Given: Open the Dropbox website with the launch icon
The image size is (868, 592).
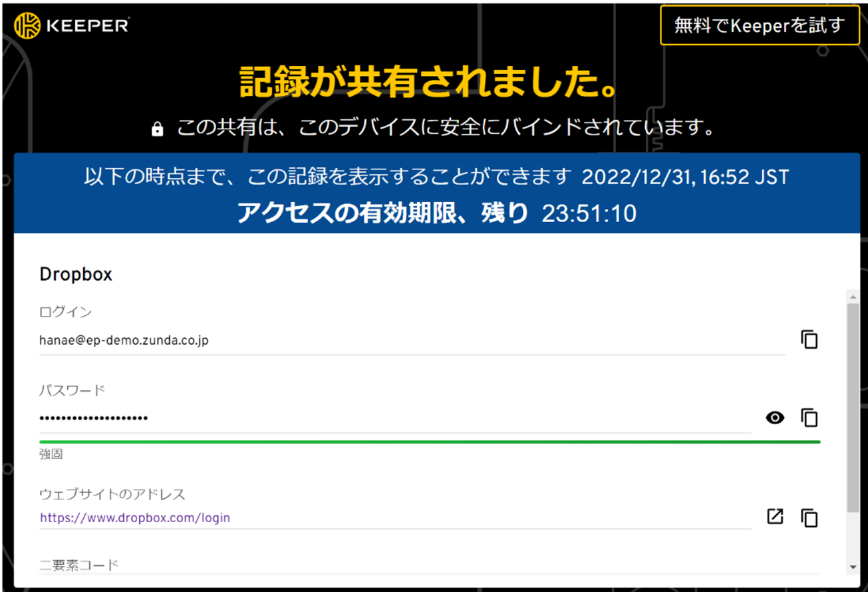Looking at the screenshot, I should click(775, 516).
